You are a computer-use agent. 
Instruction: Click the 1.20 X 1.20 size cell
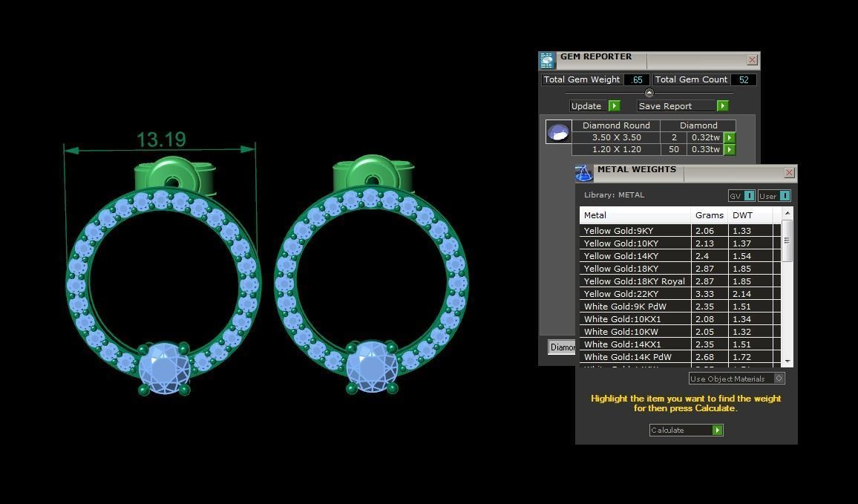pos(616,149)
